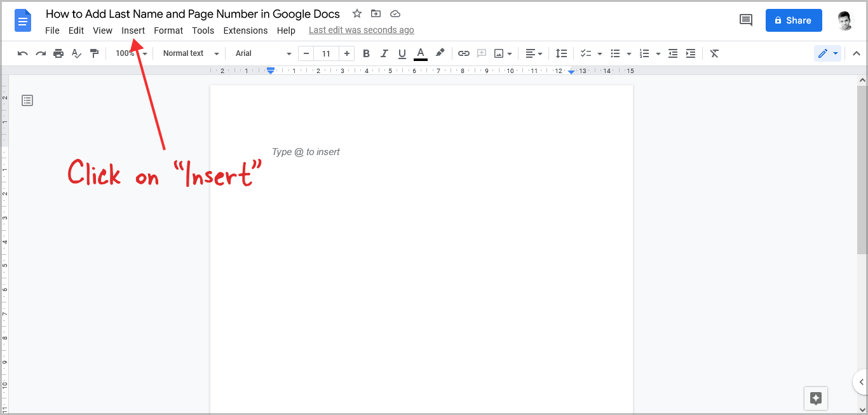Screen dimensions: 868x415
Task: Click the Undo icon
Action: [x=22, y=53]
